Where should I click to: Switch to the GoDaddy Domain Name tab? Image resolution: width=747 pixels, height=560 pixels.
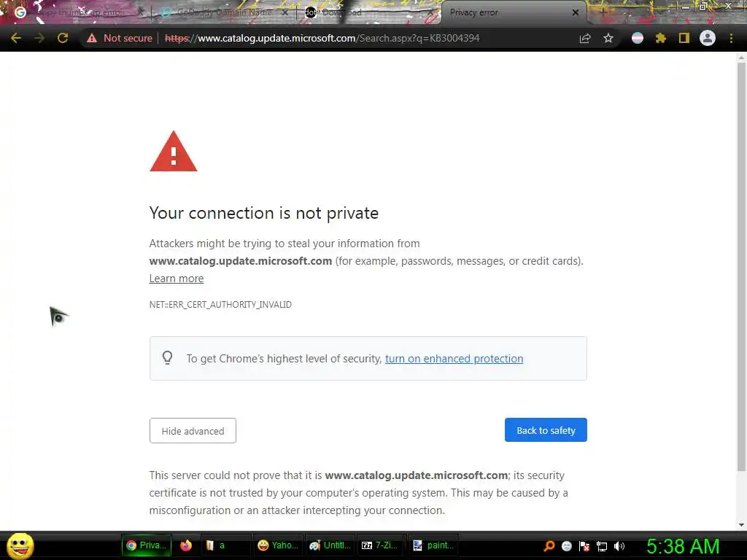224,12
